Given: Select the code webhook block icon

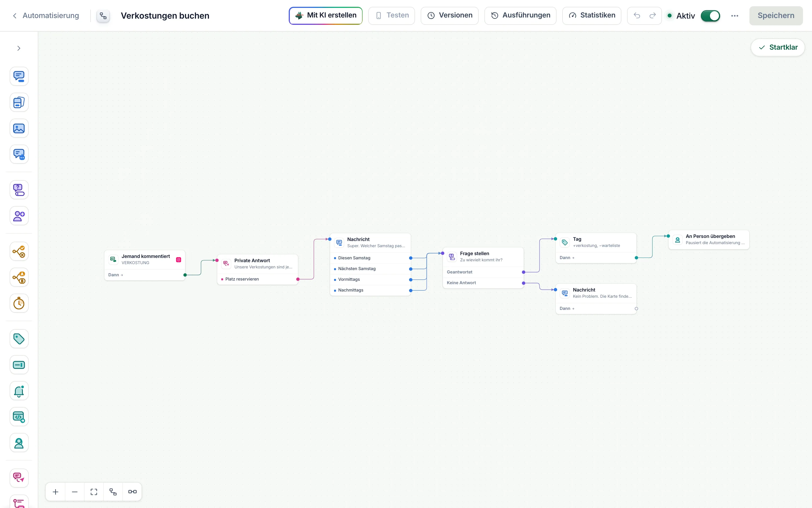Looking at the screenshot, I should coord(19,417).
